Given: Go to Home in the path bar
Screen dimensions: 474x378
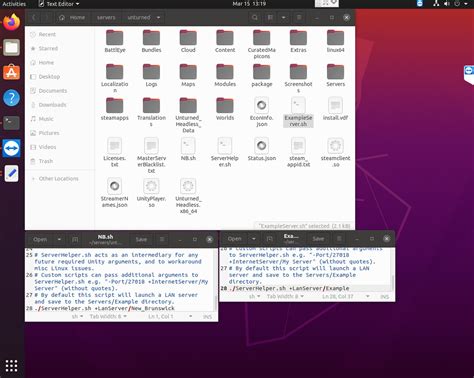Looking at the screenshot, I should (x=72, y=17).
